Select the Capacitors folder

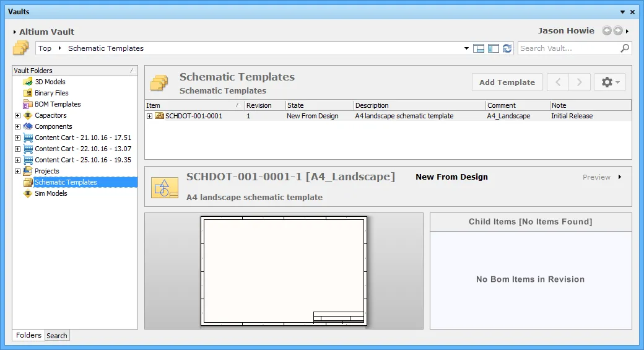(x=51, y=115)
